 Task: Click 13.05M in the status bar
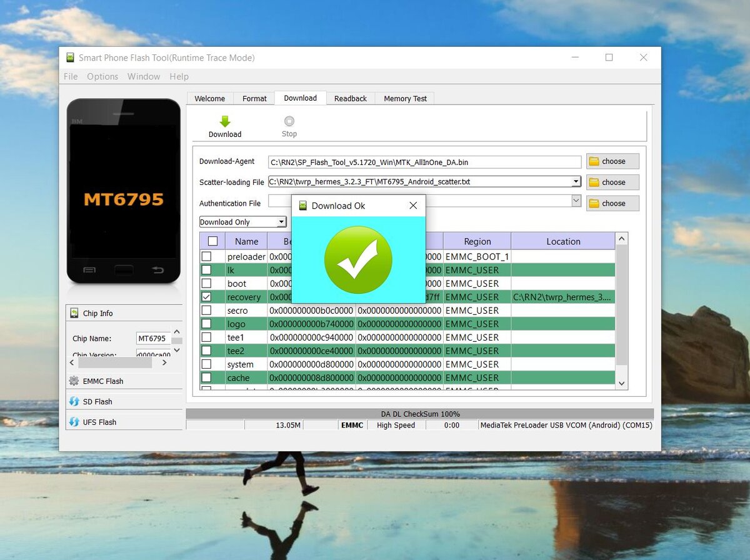click(x=288, y=425)
